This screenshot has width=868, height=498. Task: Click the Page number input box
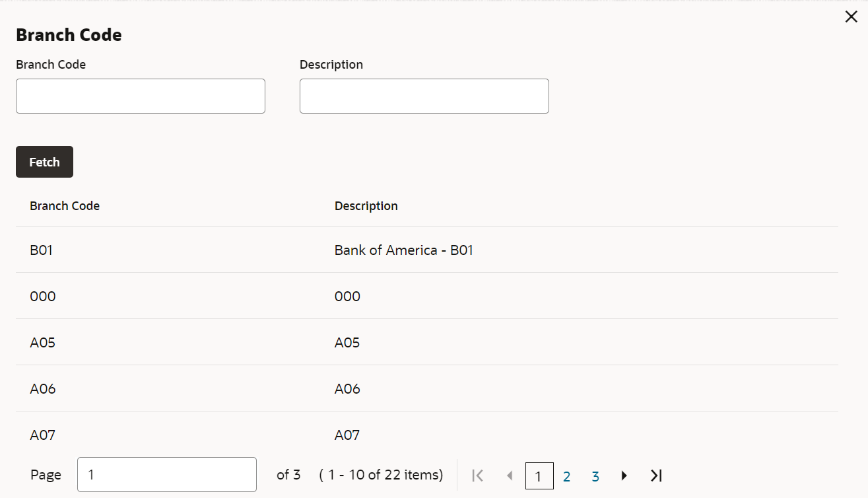point(167,475)
